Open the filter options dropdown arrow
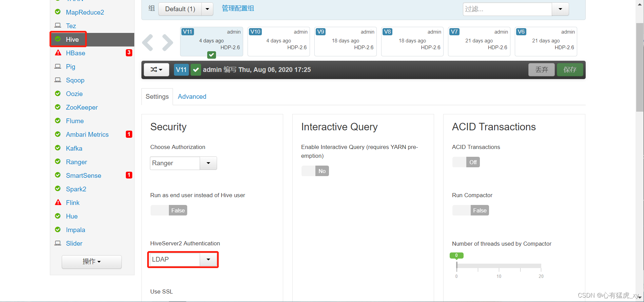 (x=560, y=9)
